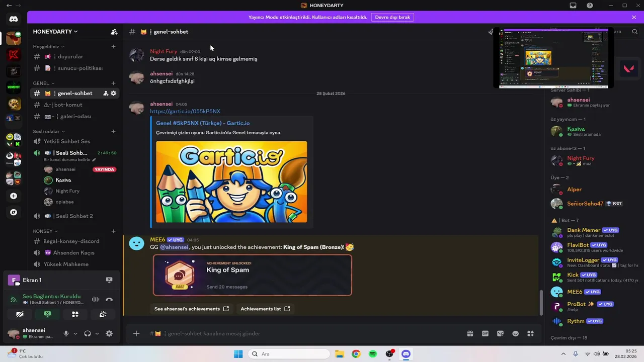This screenshot has width=644, height=362.
Task: Create invite icon on genel-sohbet channel
Action: (106, 93)
